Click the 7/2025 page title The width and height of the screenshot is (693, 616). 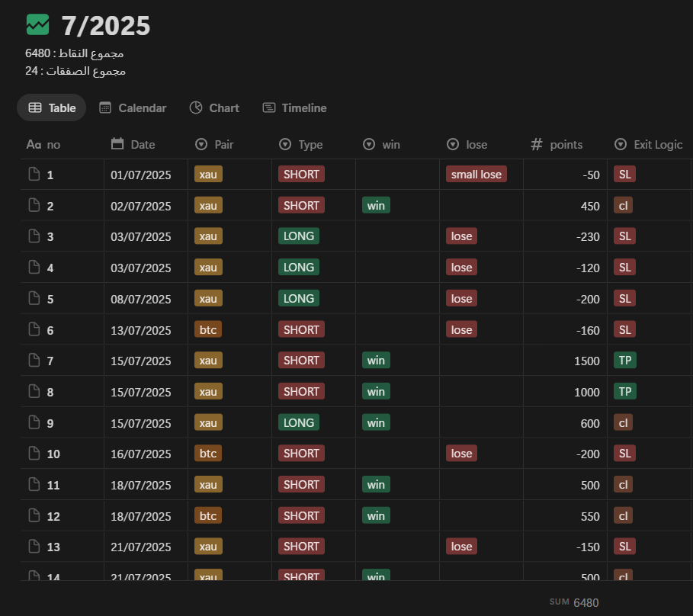(x=106, y=26)
